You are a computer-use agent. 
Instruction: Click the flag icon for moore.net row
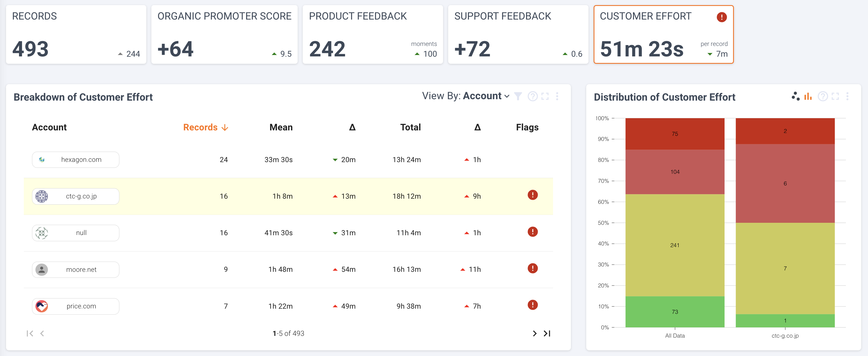(x=532, y=268)
